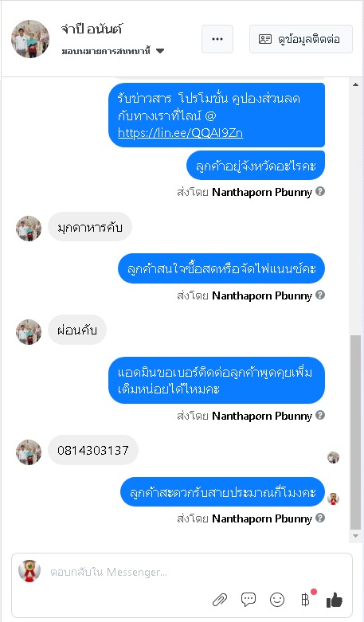This screenshot has width=364, height=622.
Task: Send a thumbs-up like
Action: coord(335,600)
